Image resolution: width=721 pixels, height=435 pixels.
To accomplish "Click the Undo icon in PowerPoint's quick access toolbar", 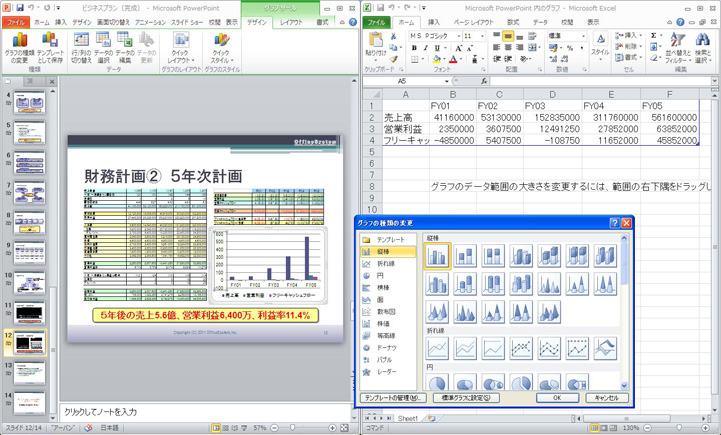I will (x=31, y=8).
